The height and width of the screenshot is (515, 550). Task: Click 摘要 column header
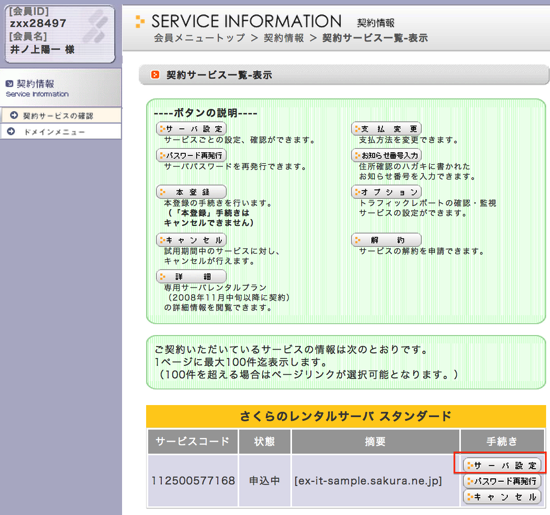tap(375, 441)
